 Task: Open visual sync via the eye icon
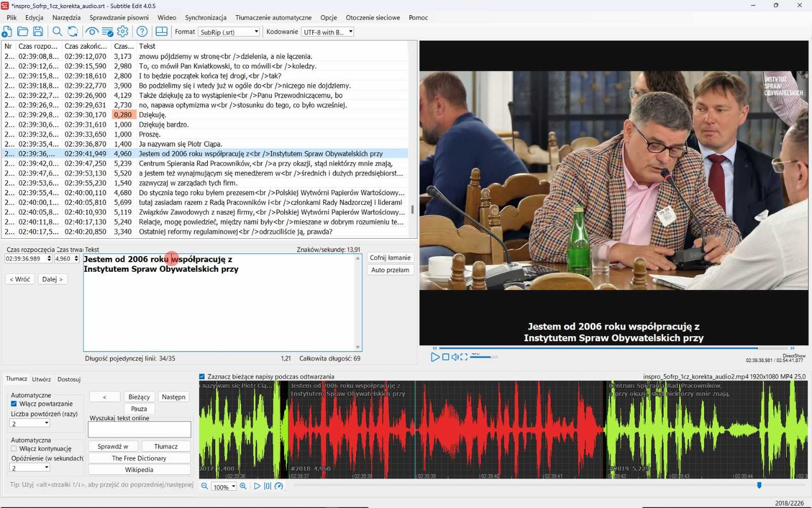coord(92,31)
